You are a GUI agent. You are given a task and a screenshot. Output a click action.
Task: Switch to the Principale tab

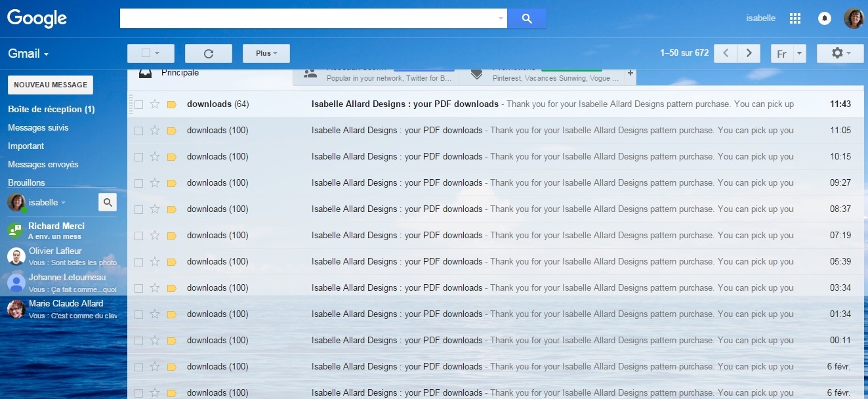(180, 73)
